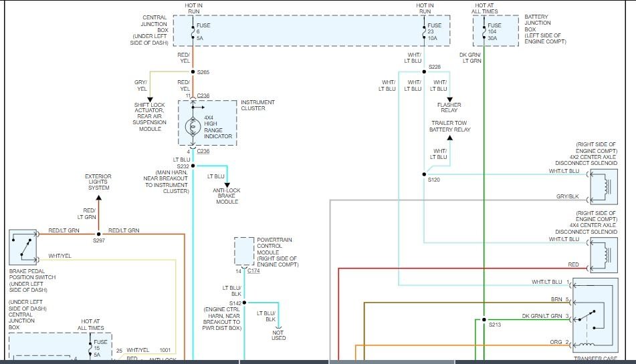
Task: Click the splice dot at S232
Action: tap(193, 166)
